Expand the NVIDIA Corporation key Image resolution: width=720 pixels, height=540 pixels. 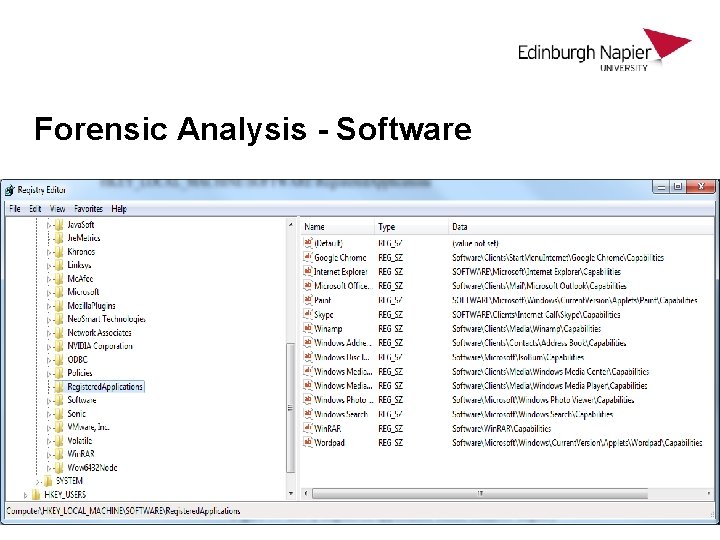[x=49, y=346]
